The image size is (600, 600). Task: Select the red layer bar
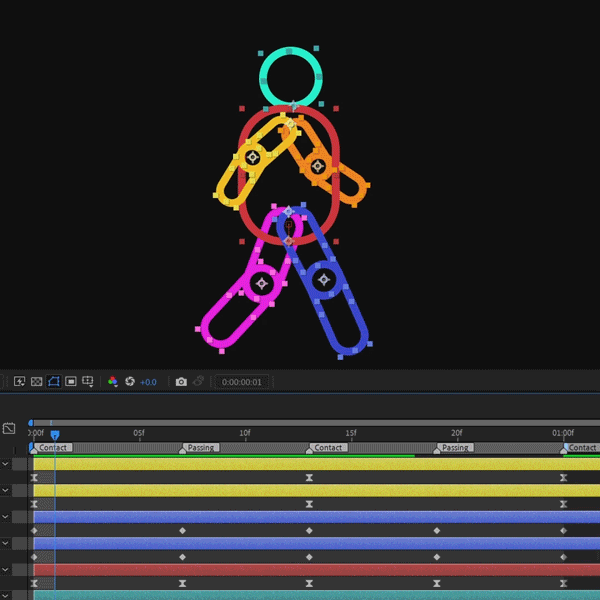pyautogui.click(x=316, y=570)
